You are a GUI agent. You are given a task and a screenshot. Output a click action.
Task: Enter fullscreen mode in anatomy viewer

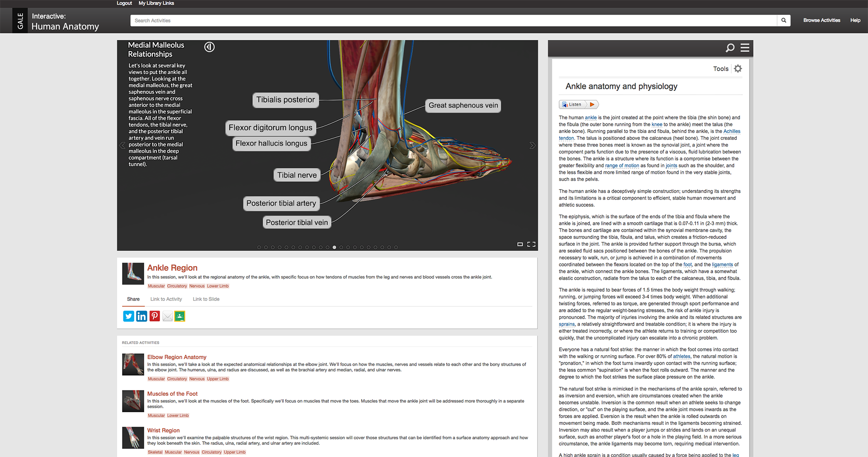[x=531, y=244]
